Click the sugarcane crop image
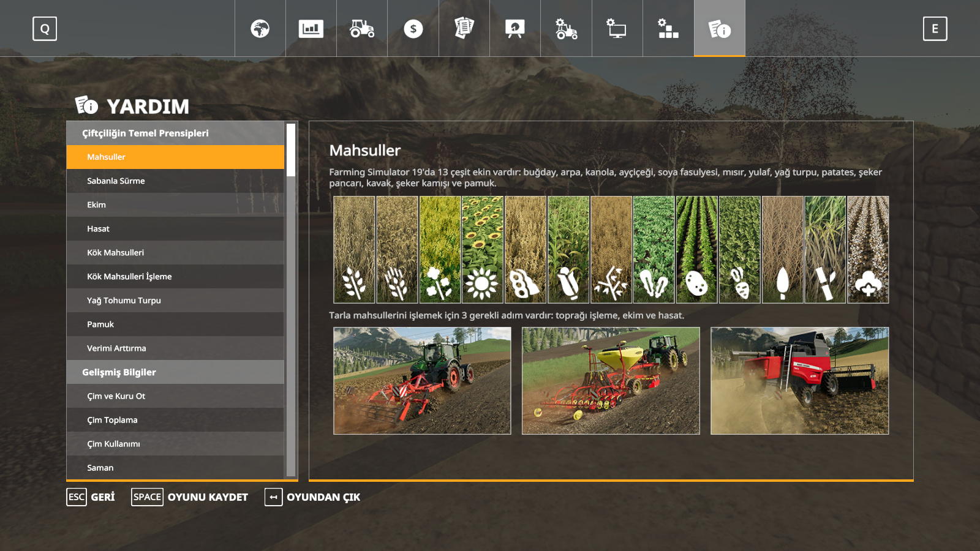This screenshot has width=980, height=551. tap(826, 250)
